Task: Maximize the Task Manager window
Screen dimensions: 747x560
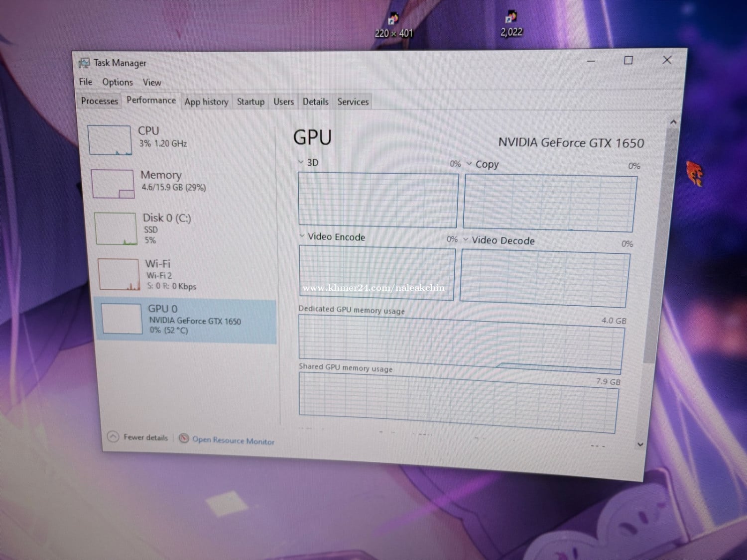Action: click(x=628, y=60)
